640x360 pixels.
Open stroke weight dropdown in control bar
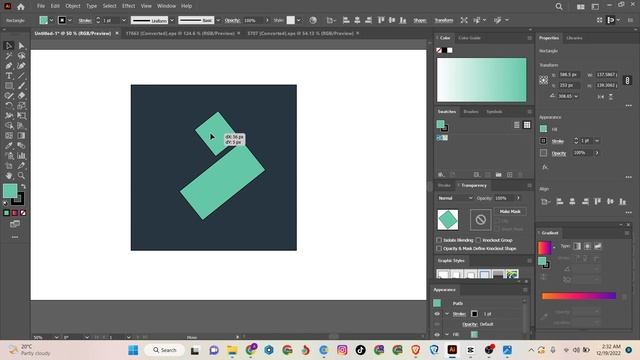[124, 20]
